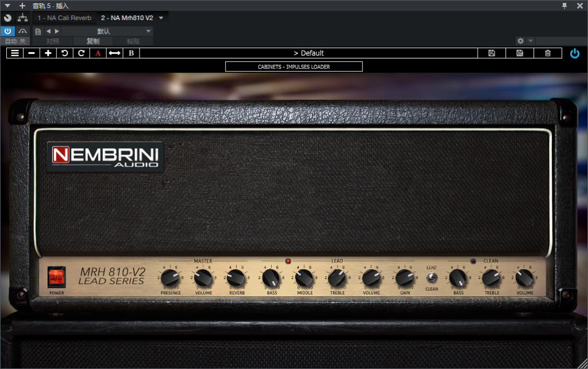The height and width of the screenshot is (369, 588).
Task: Click the Nembrini Audio logo
Action: (x=106, y=157)
